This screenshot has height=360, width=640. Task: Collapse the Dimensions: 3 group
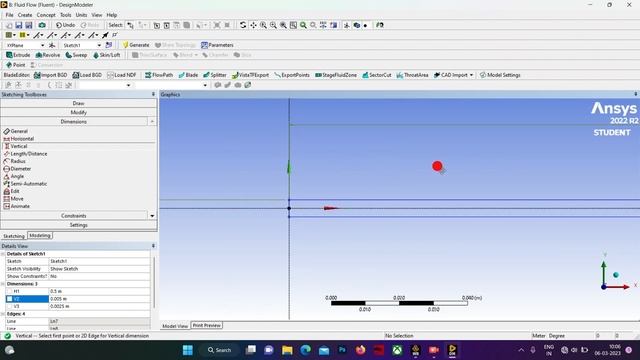[x=3, y=284]
